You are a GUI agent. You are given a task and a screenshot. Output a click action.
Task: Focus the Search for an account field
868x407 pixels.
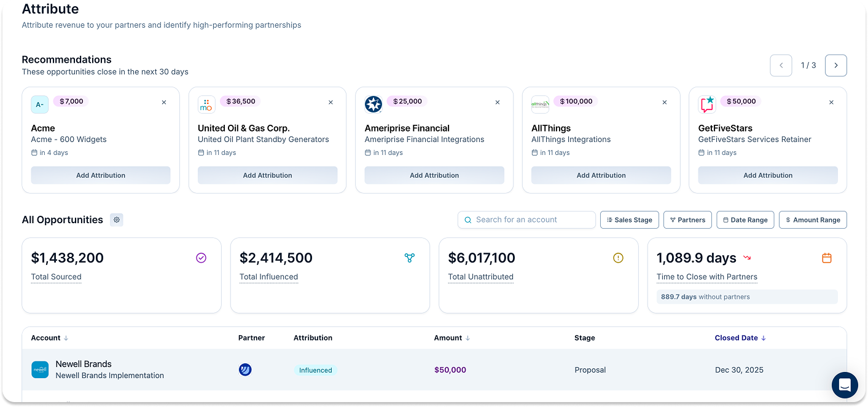click(526, 219)
